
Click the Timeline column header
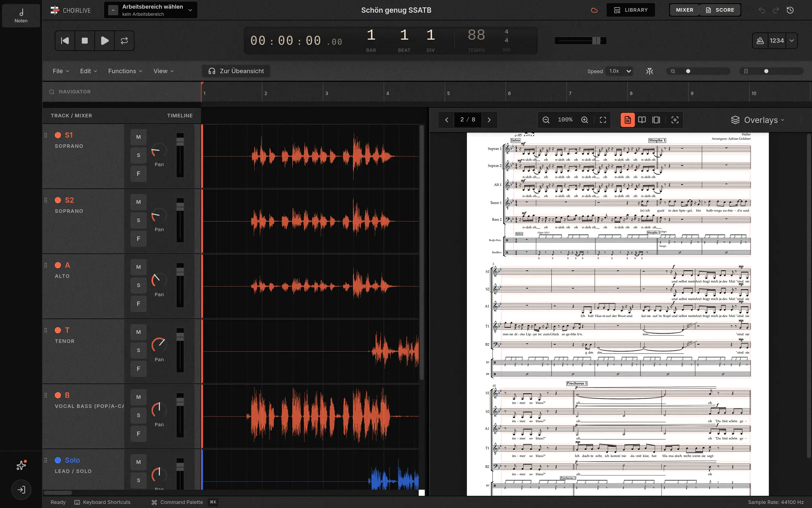click(180, 115)
